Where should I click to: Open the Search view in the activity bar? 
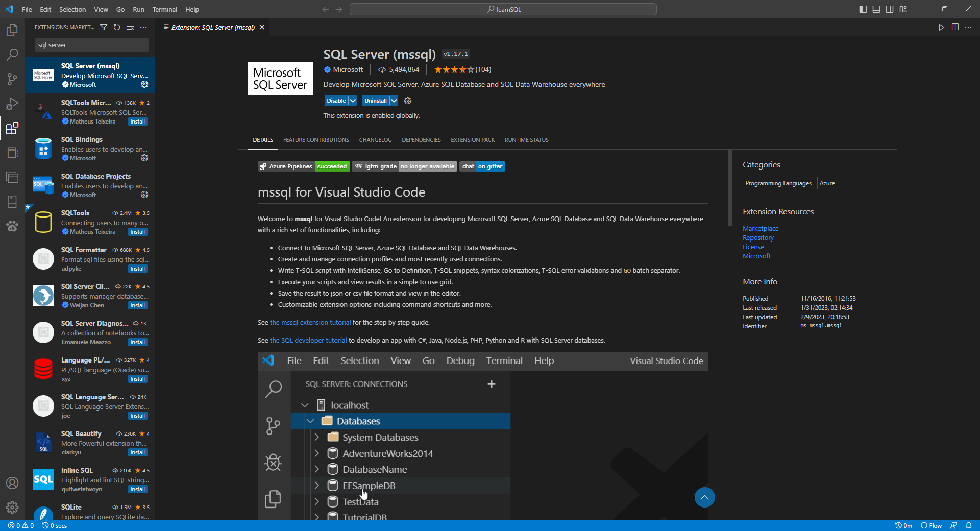click(x=12, y=54)
